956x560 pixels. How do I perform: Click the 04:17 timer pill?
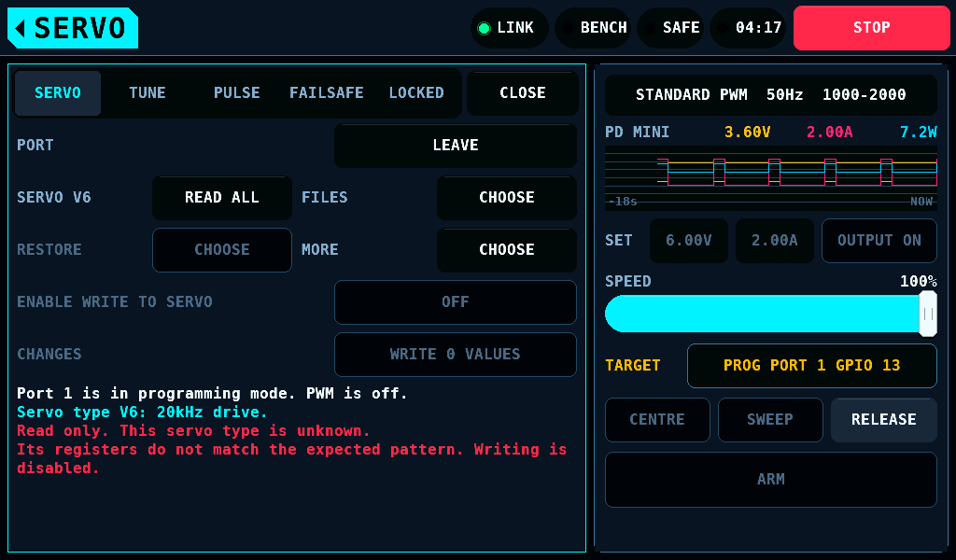click(748, 28)
